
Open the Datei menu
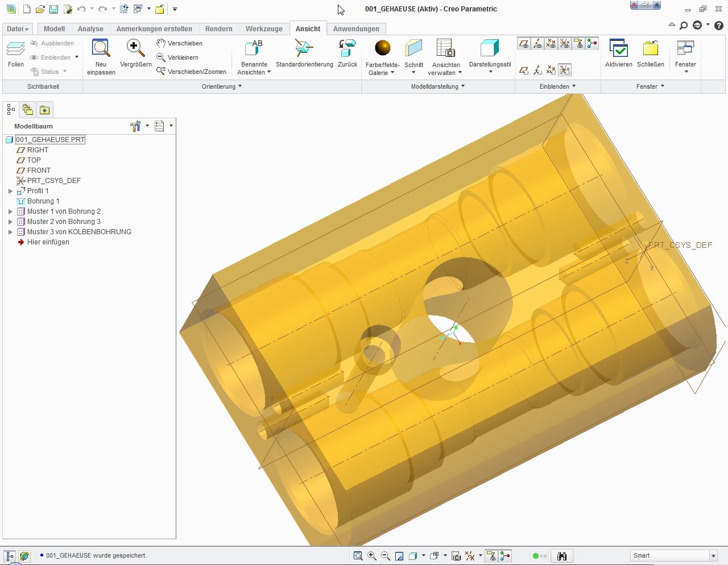click(18, 29)
